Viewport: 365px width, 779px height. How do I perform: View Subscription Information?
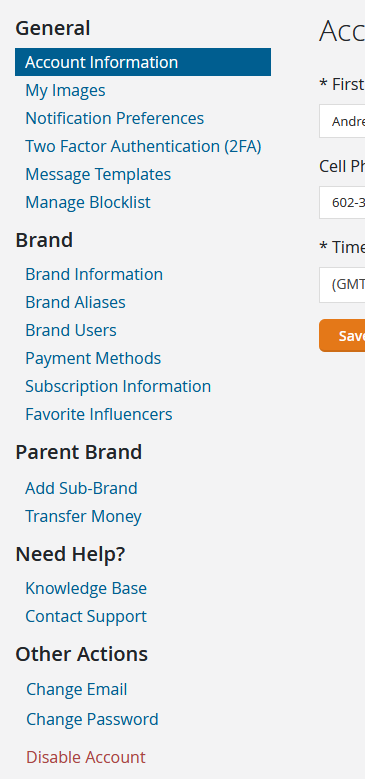[x=118, y=386]
